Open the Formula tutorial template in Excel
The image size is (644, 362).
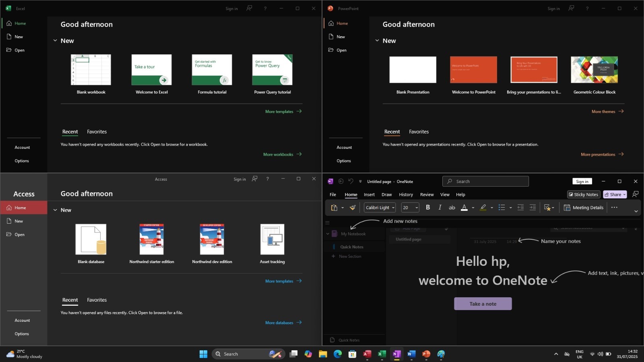tap(212, 74)
